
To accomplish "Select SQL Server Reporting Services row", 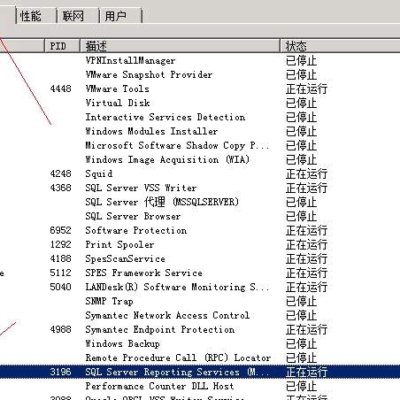I will pos(200,372).
